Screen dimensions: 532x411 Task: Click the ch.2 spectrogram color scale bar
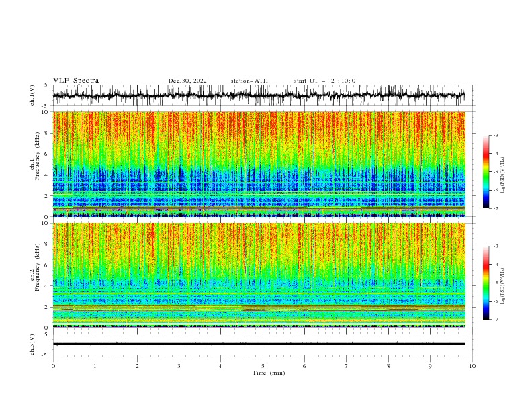tap(486, 283)
